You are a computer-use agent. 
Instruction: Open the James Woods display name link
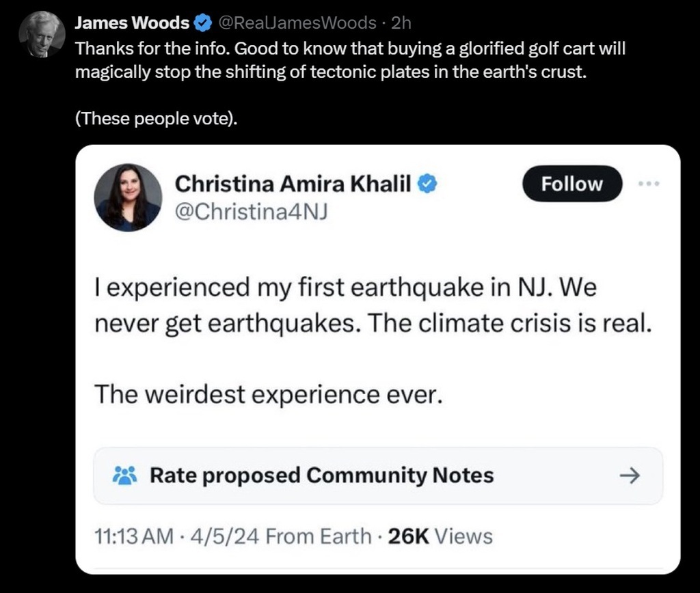point(131,23)
